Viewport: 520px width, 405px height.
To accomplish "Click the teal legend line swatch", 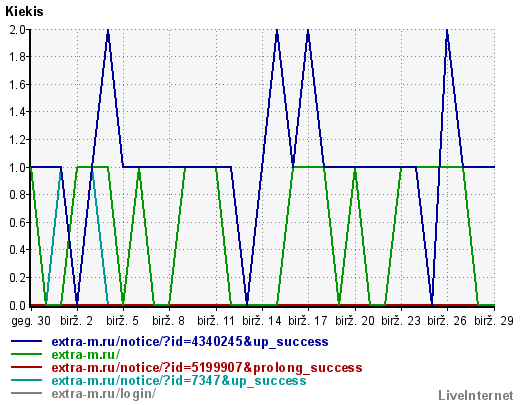I will pyautogui.click(x=27, y=380).
